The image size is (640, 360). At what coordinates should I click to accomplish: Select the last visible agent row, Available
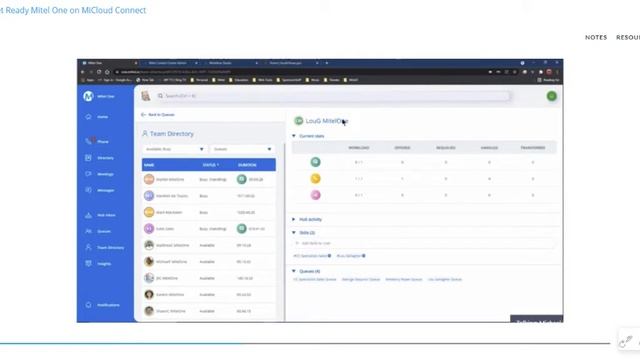[209, 311]
